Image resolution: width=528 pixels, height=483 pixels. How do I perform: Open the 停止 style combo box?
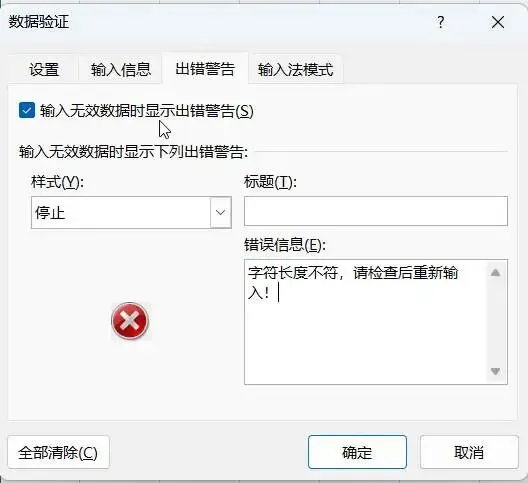pyautogui.click(x=131, y=213)
